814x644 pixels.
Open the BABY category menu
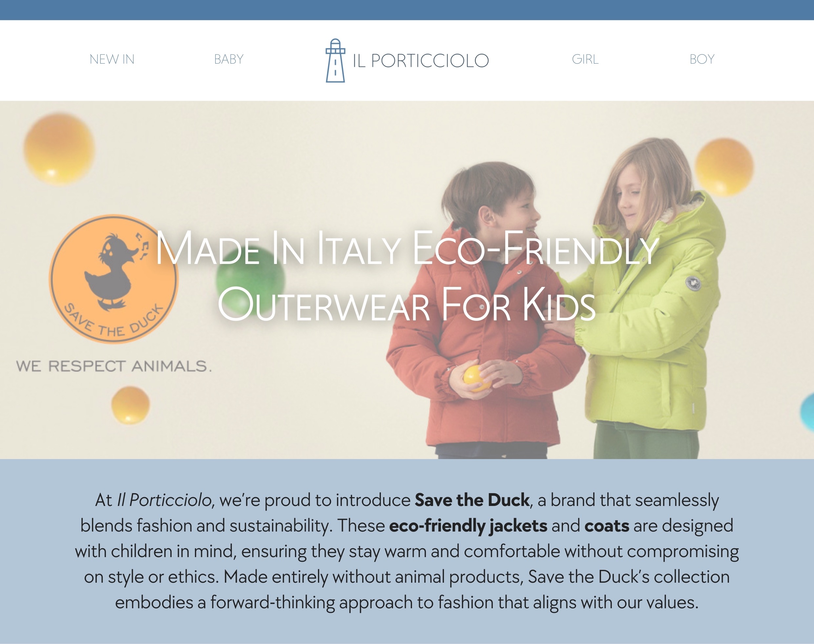pyautogui.click(x=229, y=59)
